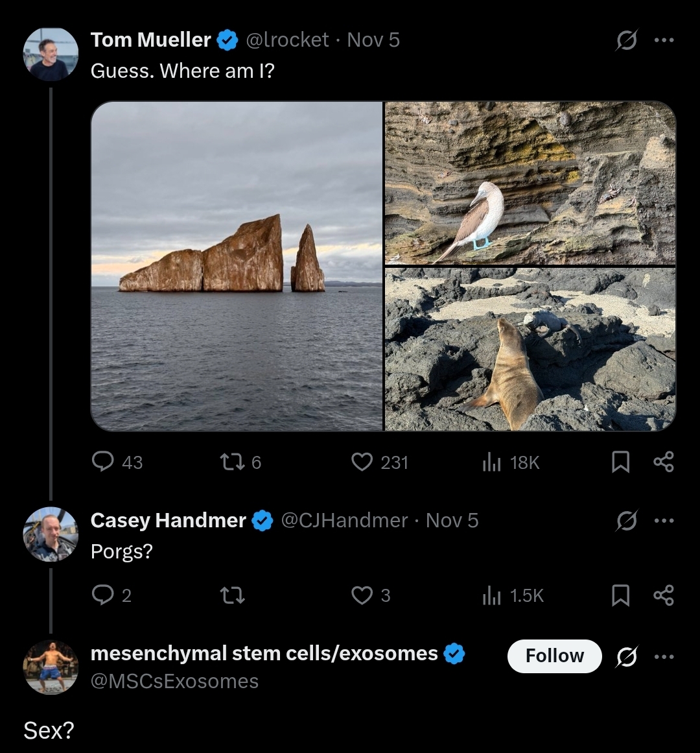
Task: Repost Casey Handmer's reply
Action: click(232, 595)
